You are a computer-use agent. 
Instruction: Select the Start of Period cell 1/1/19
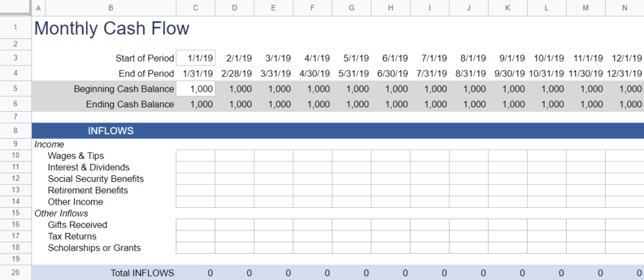[196, 58]
